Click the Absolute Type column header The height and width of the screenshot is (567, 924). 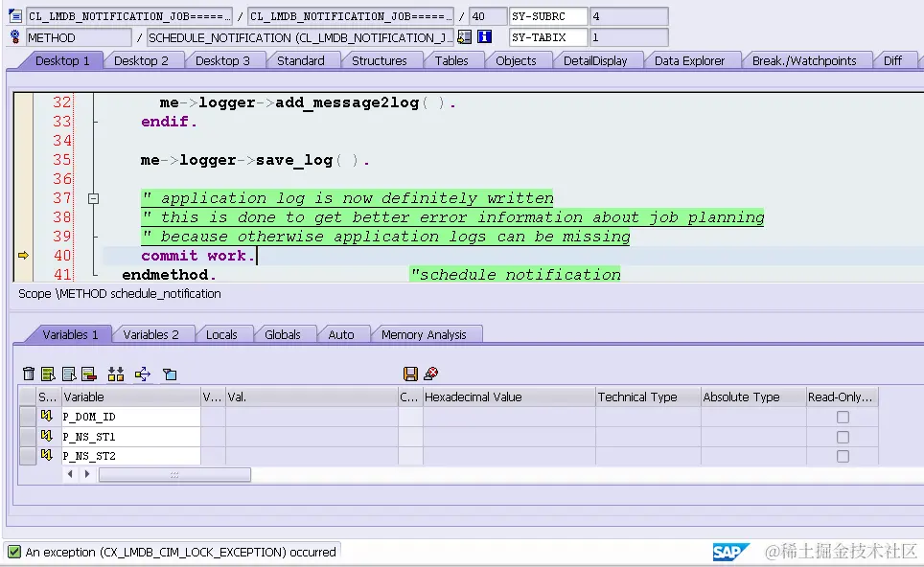pos(753,397)
